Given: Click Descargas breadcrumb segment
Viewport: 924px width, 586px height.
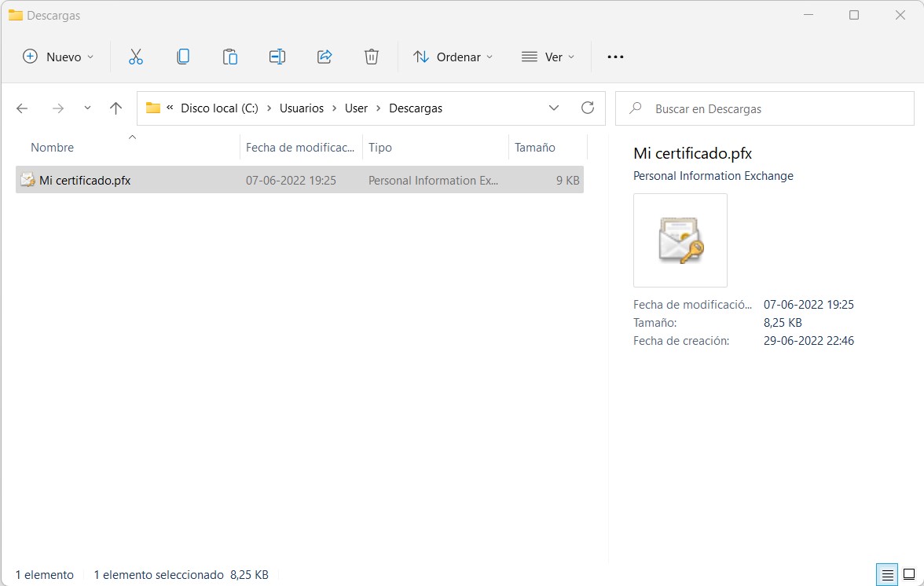Looking at the screenshot, I should (416, 108).
